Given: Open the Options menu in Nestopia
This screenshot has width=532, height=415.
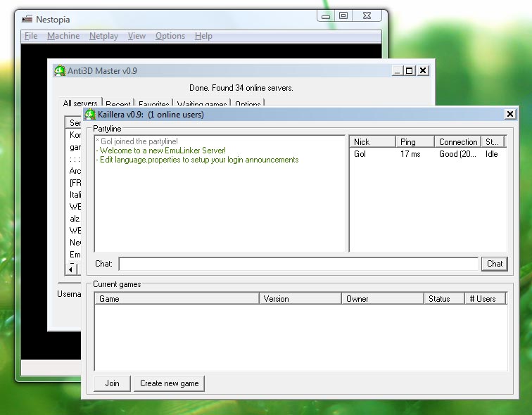Looking at the screenshot, I should (170, 36).
